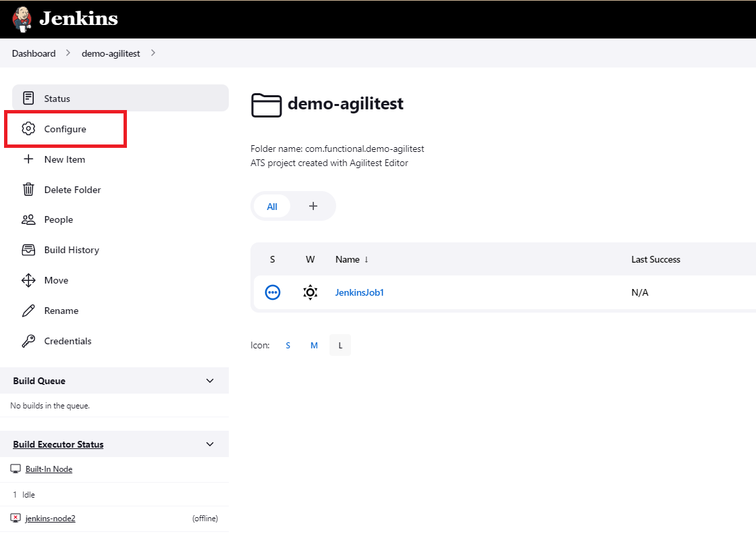Click offline jenkins-node2 computer icon
The image size is (756, 557).
click(16, 519)
